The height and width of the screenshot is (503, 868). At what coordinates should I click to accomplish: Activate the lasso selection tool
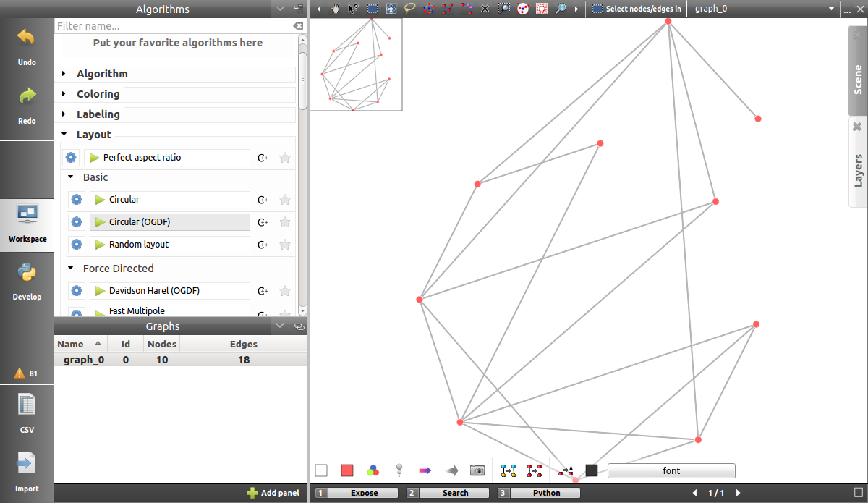410,9
